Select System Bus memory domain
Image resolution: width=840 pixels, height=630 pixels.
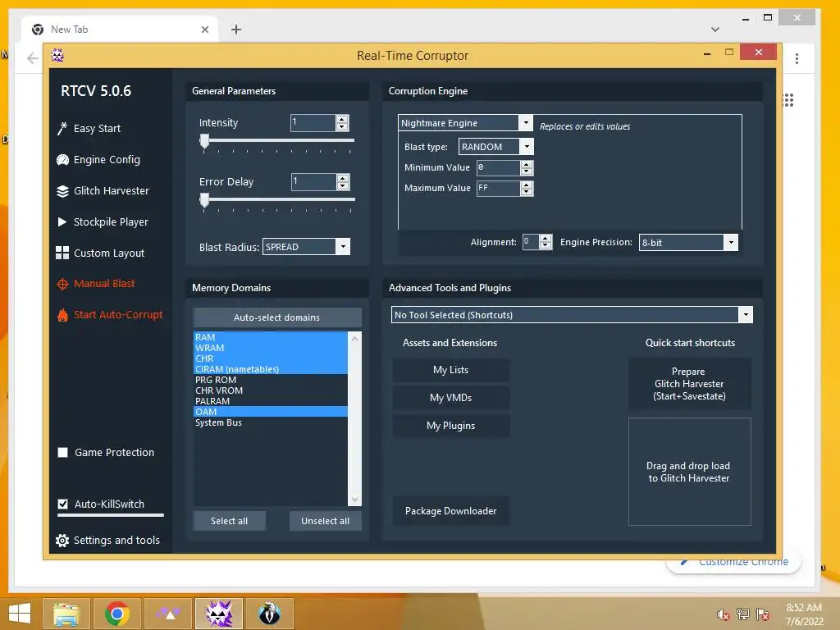(271, 422)
